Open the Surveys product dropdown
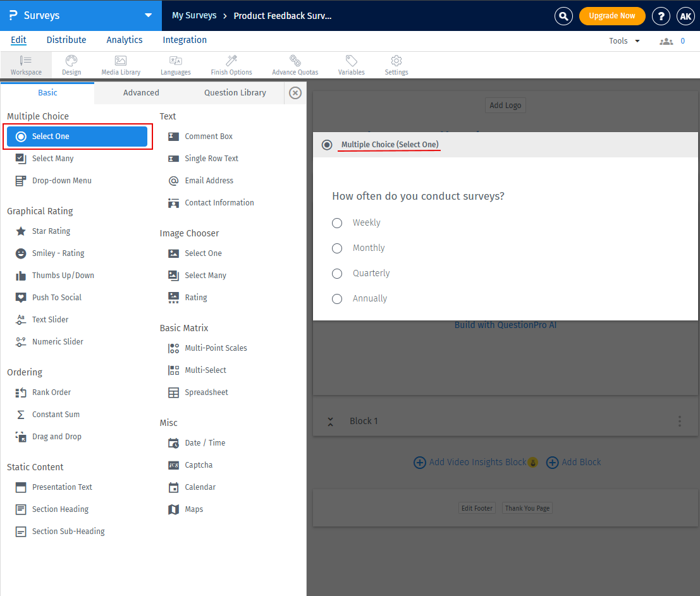 click(148, 16)
